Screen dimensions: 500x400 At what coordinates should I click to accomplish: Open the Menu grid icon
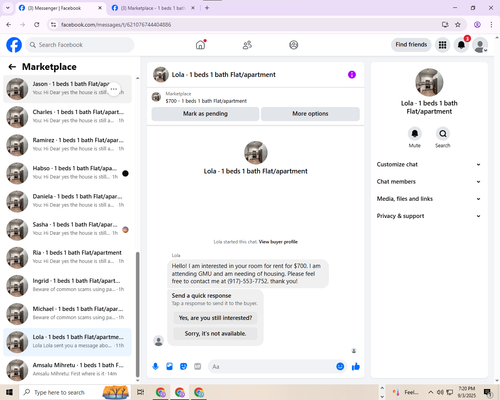click(442, 45)
